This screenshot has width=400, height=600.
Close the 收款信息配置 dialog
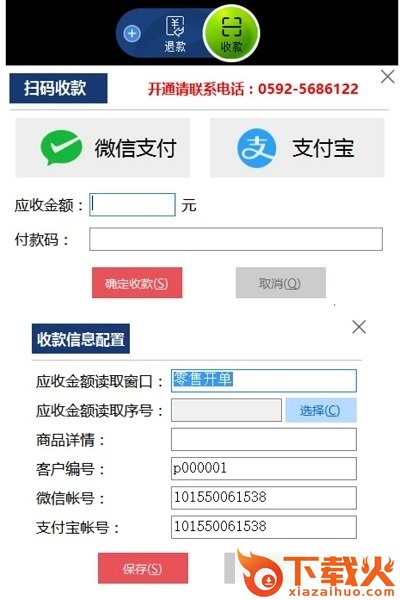[x=359, y=327]
